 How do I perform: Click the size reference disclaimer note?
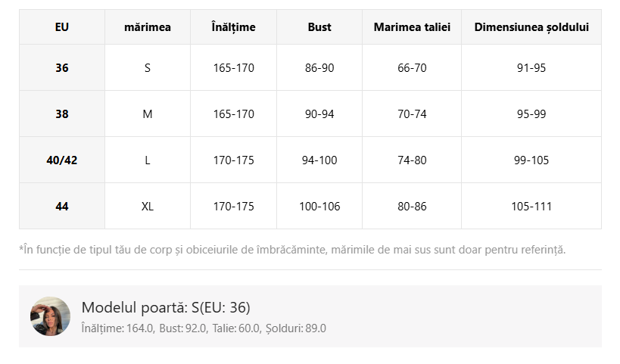point(292,250)
